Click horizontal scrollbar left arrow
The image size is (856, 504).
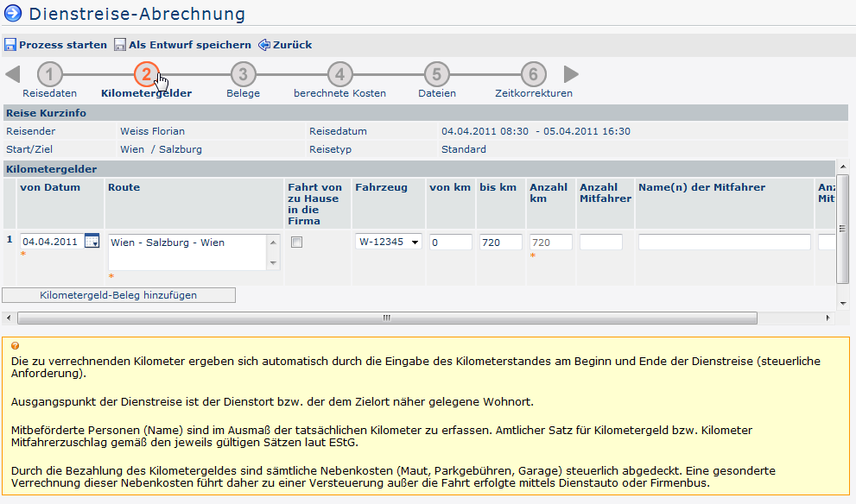(x=8, y=318)
